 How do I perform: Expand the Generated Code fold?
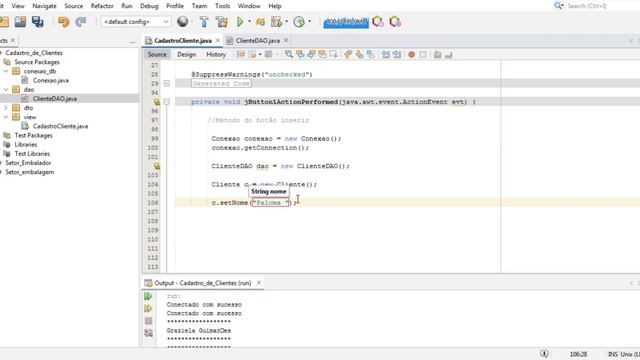point(167,83)
